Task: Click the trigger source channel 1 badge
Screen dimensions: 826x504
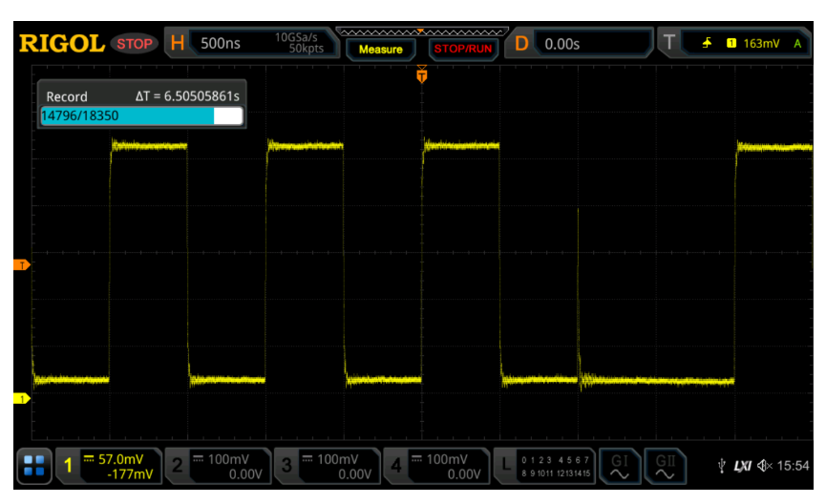Action: 731,43
